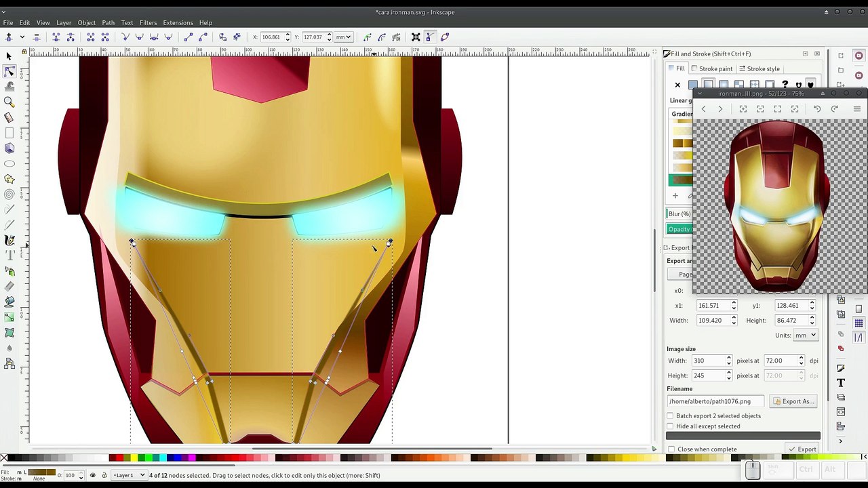Select the Gradient tool
Image resolution: width=868 pixels, height=488 pixels.
click(x=9, y=317)
